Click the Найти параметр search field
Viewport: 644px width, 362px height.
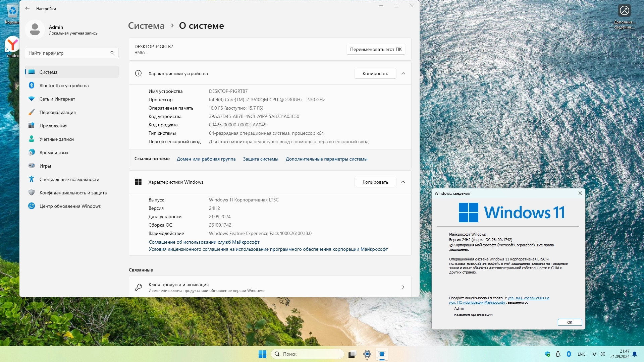click(67, 53)
